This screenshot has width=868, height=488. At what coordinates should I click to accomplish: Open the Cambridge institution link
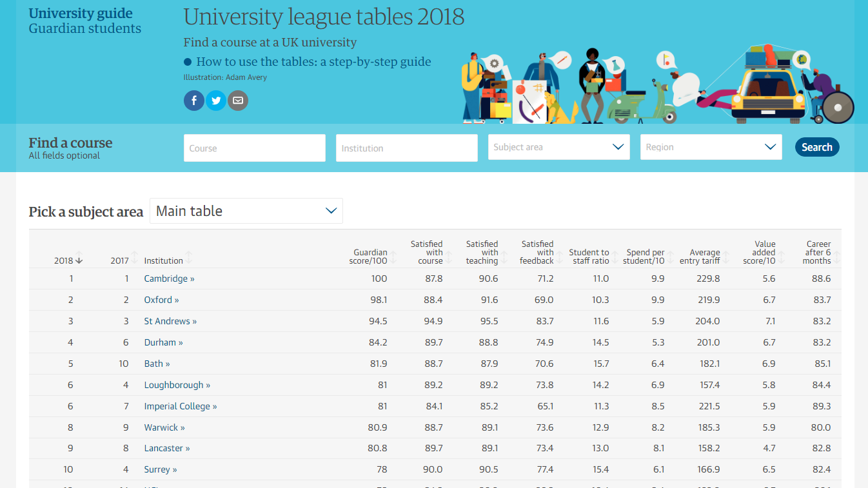click(169, 278)
